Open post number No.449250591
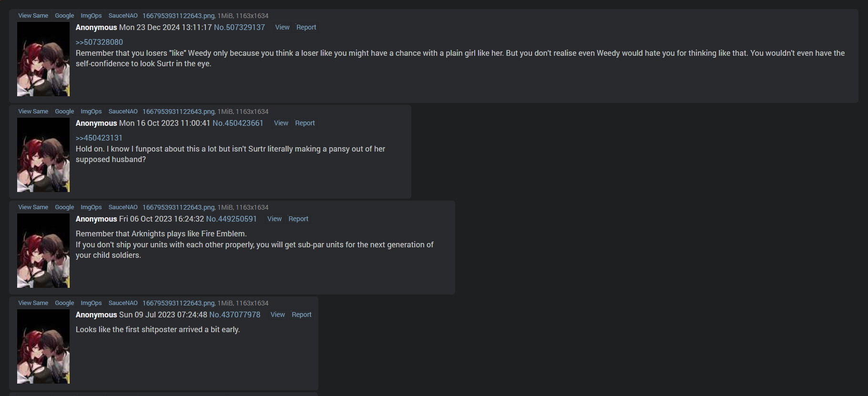 231,219
